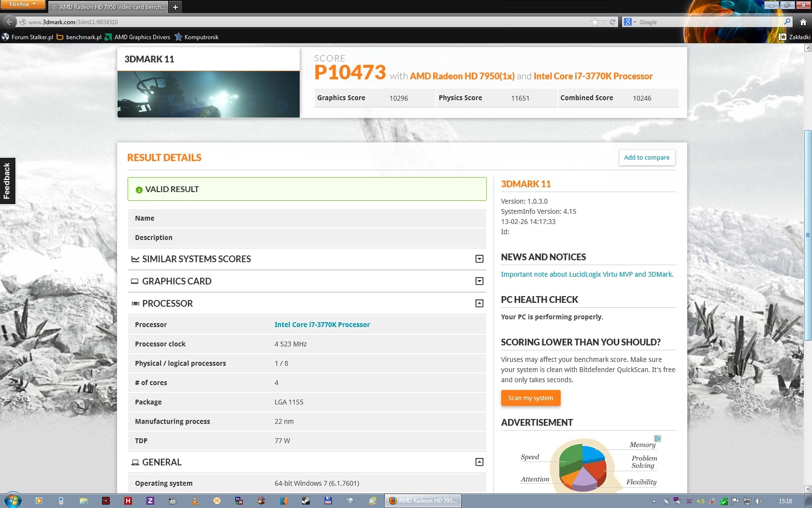Open the Firefox home page icon
This screenshot has height=508, width=812.
pos(803,22)
